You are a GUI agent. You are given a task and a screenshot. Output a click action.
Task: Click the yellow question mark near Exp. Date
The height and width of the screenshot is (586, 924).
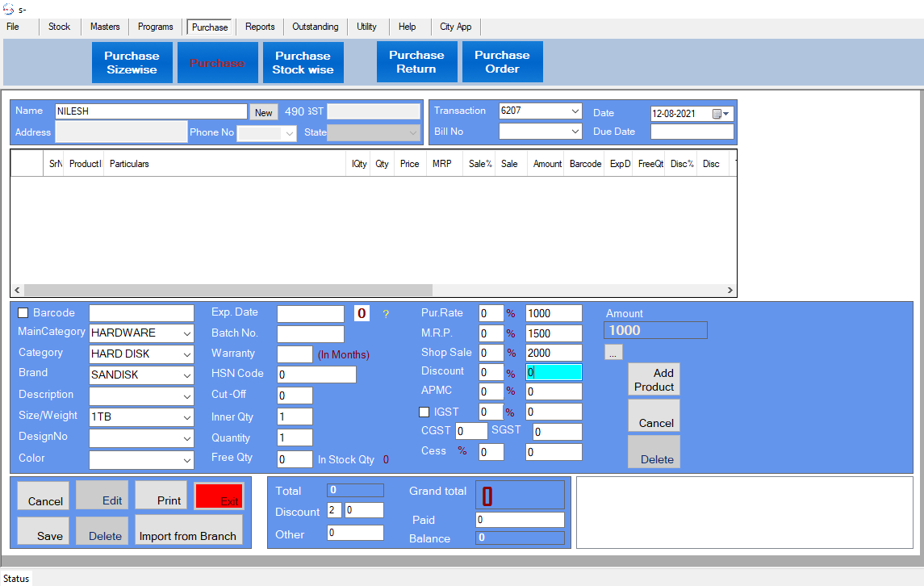tap(386, 314)
